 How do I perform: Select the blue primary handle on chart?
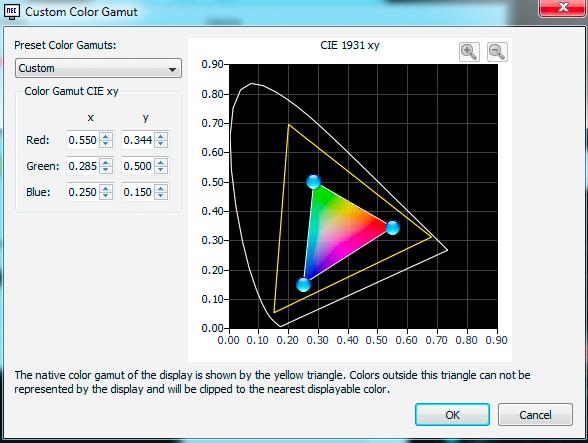[x=303, y=285]
